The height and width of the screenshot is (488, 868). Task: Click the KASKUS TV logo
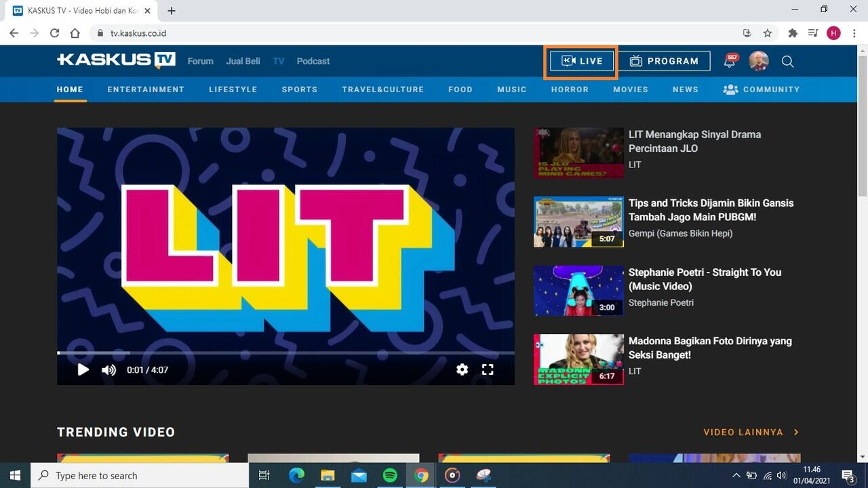coord(116,60)
